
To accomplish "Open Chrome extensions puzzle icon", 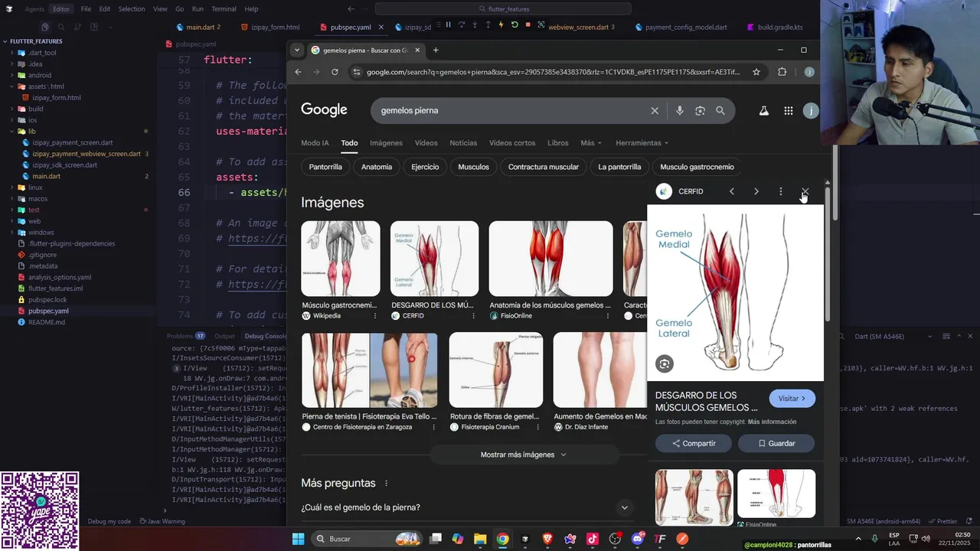I will click(x=782, y=72).
